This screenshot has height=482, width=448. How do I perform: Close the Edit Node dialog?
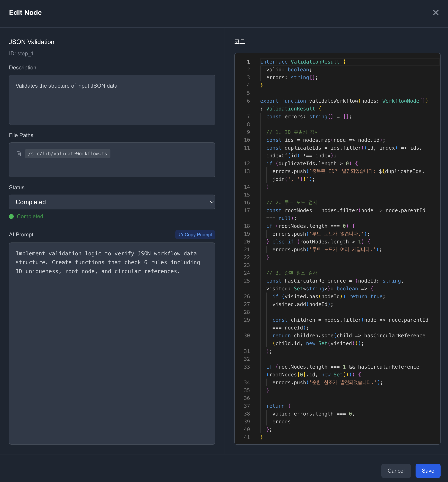436,12
